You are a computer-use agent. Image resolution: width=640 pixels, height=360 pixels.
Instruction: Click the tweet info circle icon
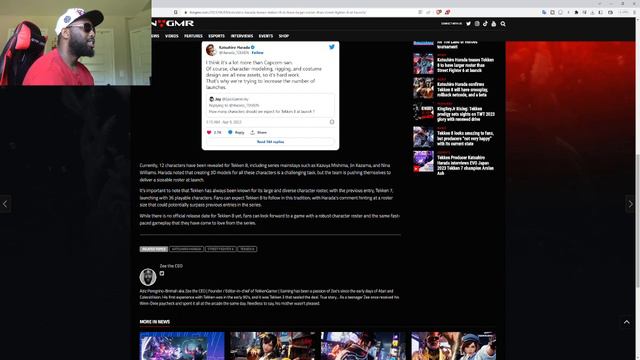[332, 122]
